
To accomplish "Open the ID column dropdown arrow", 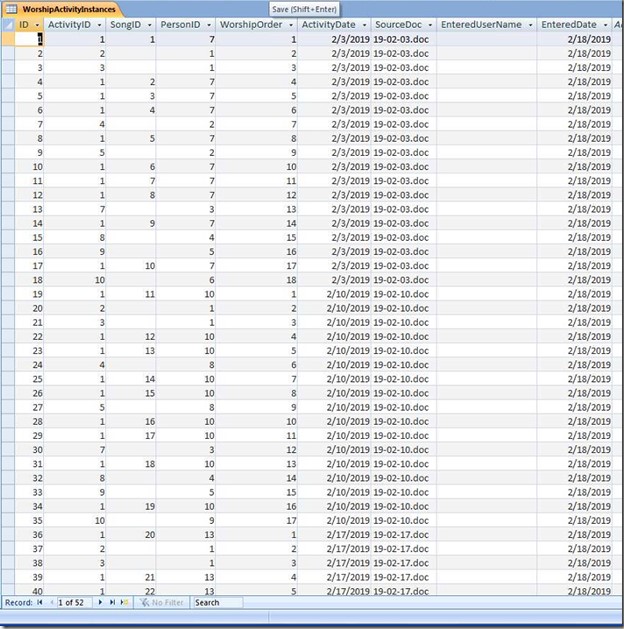I will click(37, 25).
